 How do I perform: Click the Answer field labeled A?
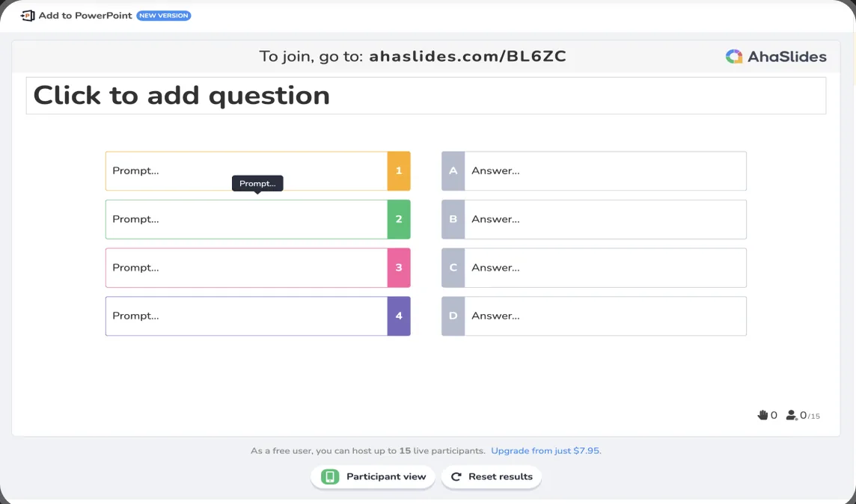click(x=605, y=170)
